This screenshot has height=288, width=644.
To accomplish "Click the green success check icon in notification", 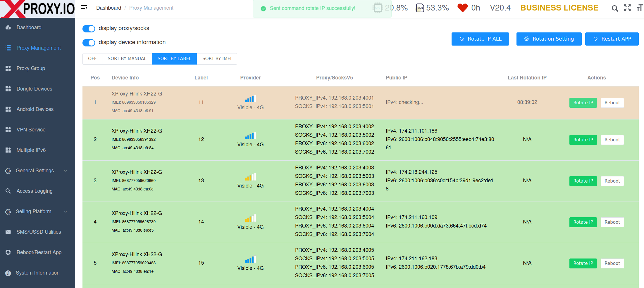I will (x=263, y=9).
